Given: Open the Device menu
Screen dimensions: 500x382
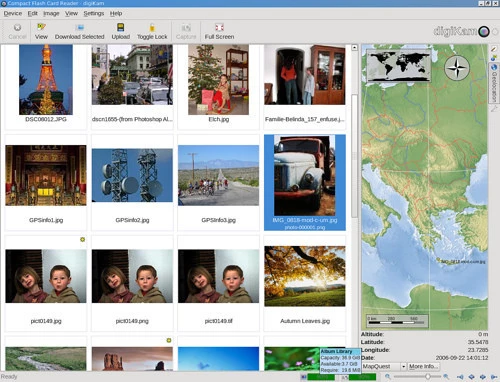Looking at the screenshot, I should click(x=13, y=13).
